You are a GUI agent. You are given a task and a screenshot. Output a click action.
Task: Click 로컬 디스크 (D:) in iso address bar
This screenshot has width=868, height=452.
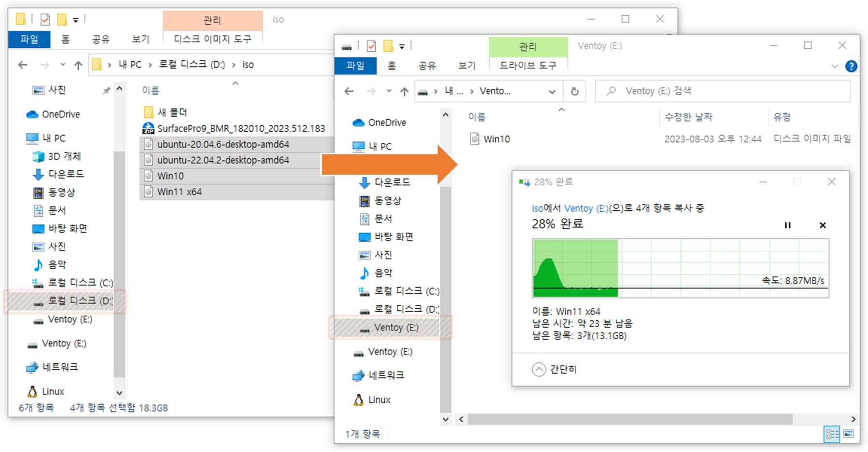pyautogui.click(x=192, y=65)
